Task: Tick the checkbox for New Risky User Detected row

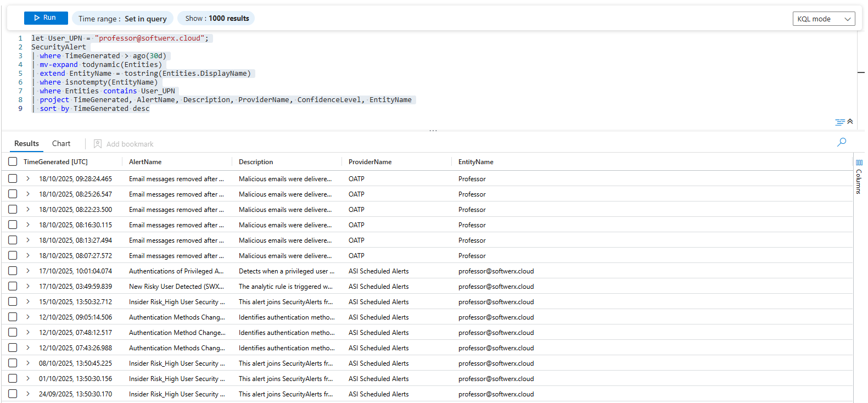Action: 13,286
